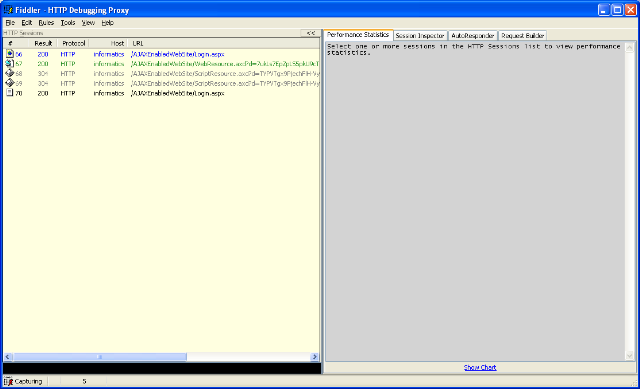Click the session 70 document icon

(x=10, y=93)
